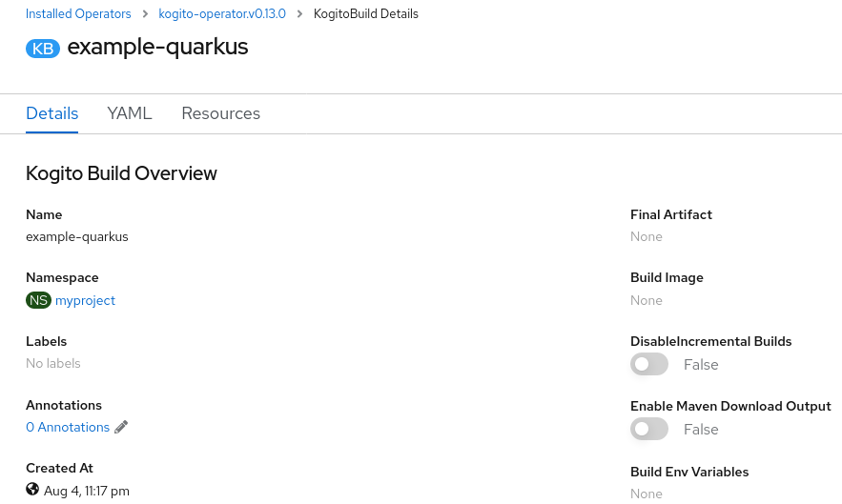The image size is (842, 504).
Task: Toggle Enable Maven Download Output switch
Action: pos(649,430)
